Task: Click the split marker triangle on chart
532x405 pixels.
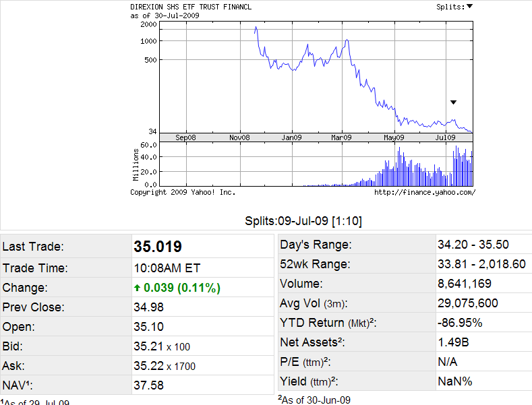Action: pos(453,102)
